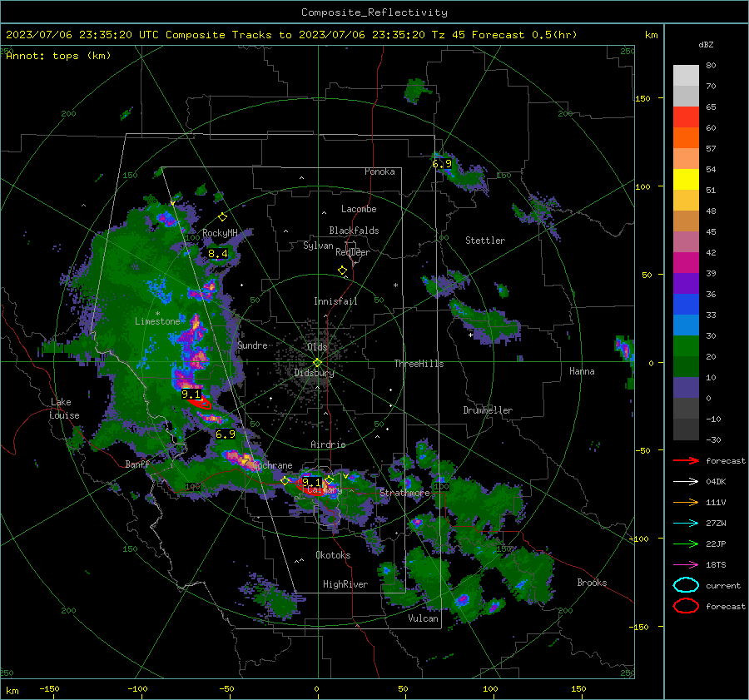This screenshot has width=749, height=700.
Task: Click the Sundre town label
Action: (252, 345)
